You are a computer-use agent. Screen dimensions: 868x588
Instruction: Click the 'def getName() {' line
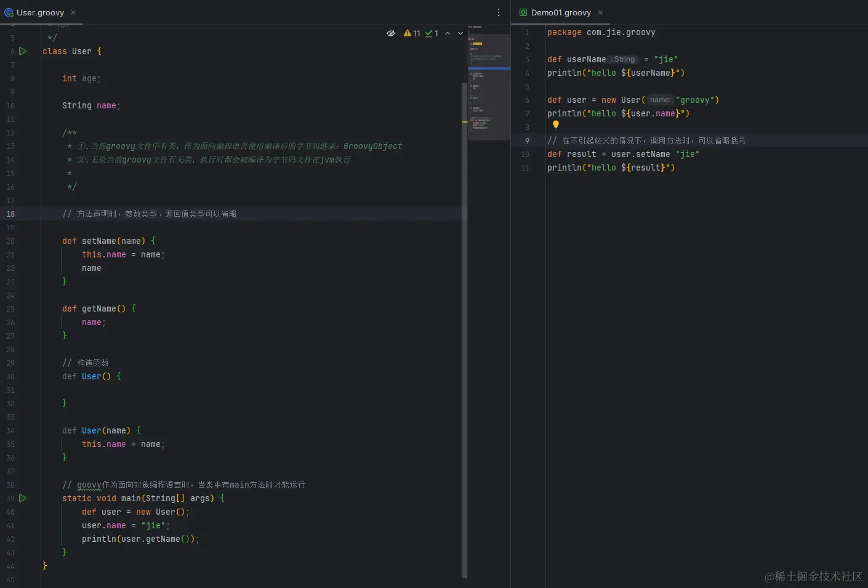99,308
